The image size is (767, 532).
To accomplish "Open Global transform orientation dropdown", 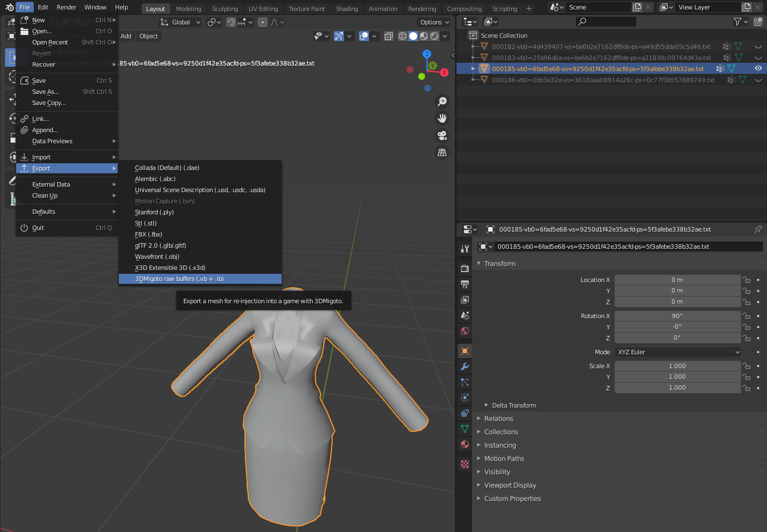I will point(180,22).
